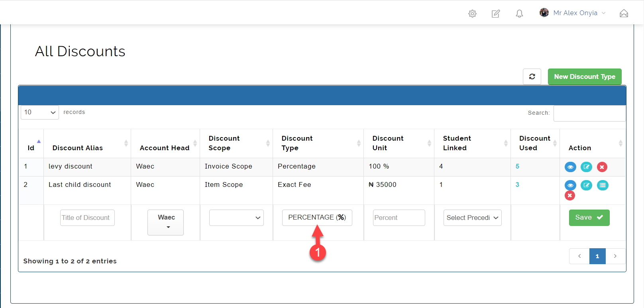The height and width of the screenshot is (308, 644).
Task: Click the edit note icon in header
Action: [x=496, y=14]
